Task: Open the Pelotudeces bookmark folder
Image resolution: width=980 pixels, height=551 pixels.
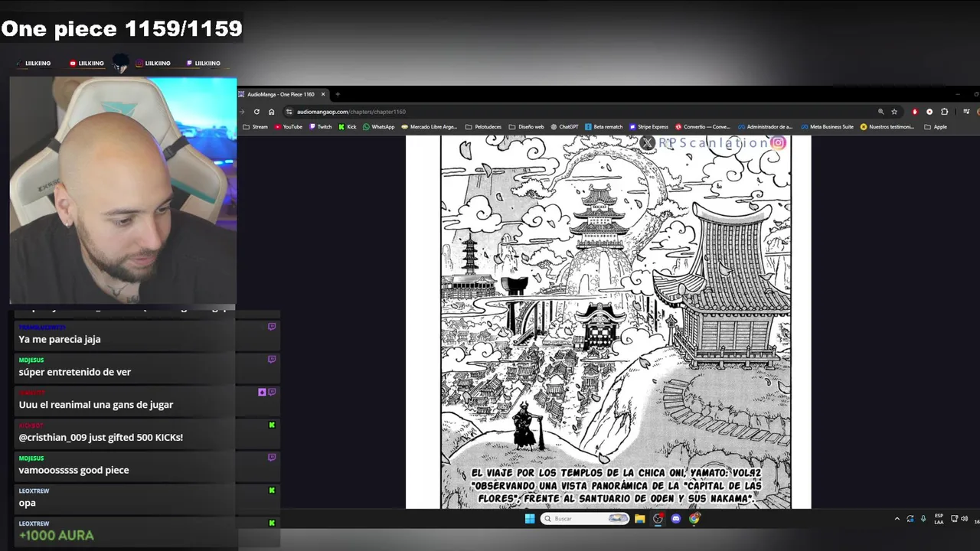Action: pos(484,127)
